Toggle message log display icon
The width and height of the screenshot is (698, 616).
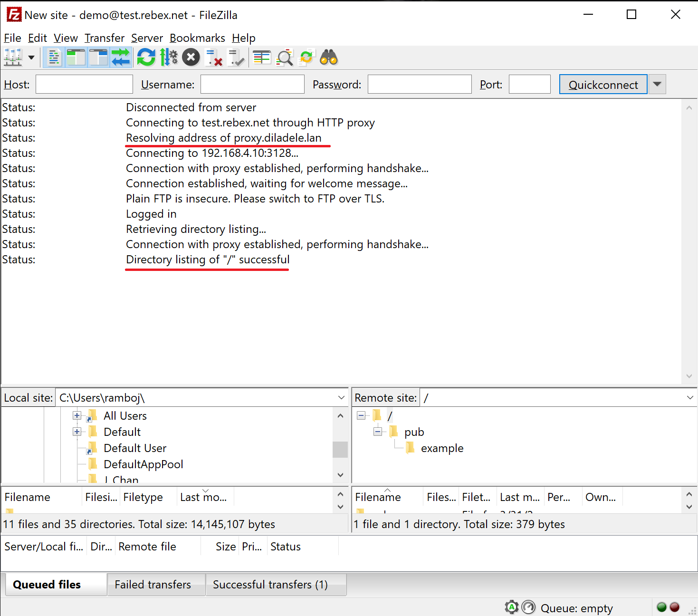pyautogui.click(x=54, y=58)
